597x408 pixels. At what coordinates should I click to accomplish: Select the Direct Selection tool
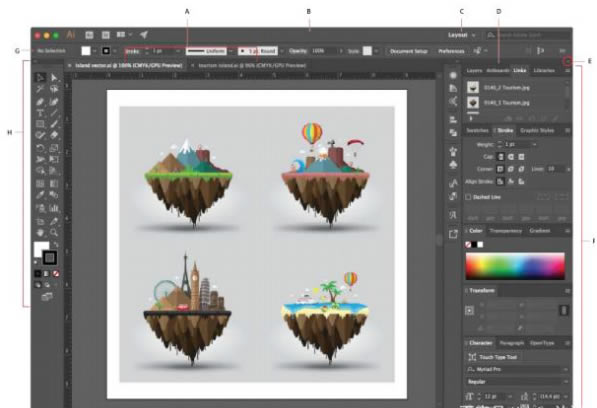[54, 78]
